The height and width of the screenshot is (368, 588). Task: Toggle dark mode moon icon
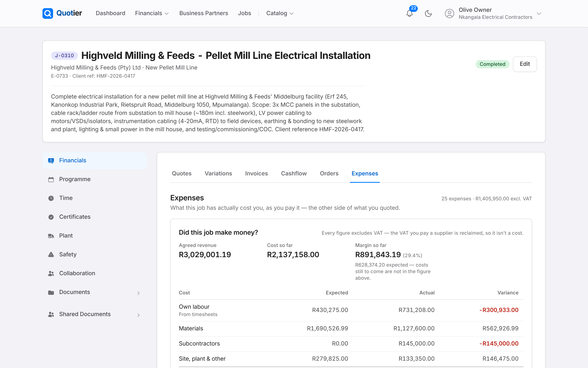[x=428, y=13]
